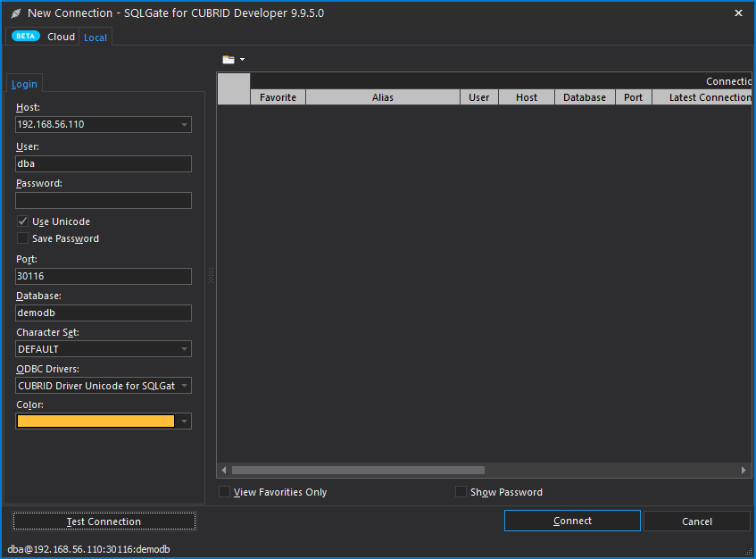The width and height of the screenshot is (756, 559).
Task: Click the folder icon above connection list
Action: (228, 60)
